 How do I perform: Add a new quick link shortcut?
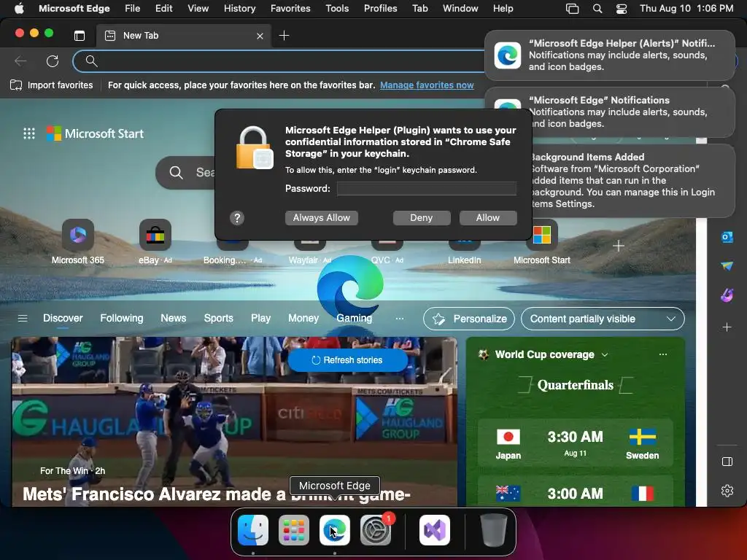pos(619,246)
